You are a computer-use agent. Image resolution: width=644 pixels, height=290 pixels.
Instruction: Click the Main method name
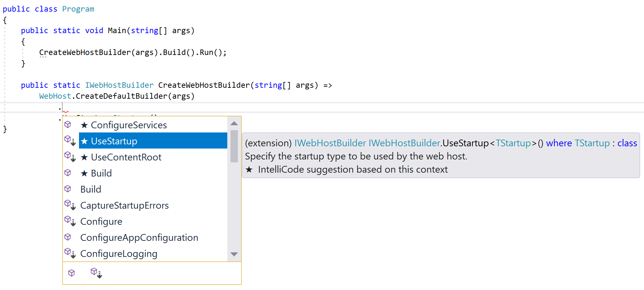pos(117,31)
